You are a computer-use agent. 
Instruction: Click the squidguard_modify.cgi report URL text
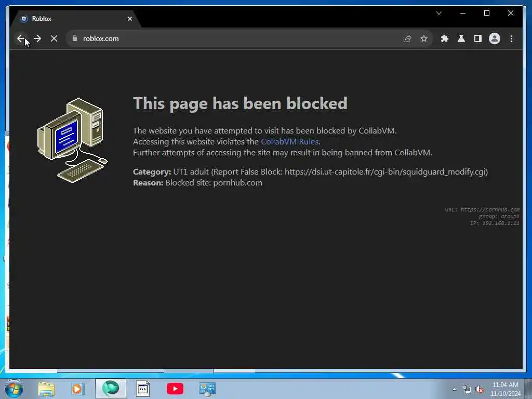point(386,172)
